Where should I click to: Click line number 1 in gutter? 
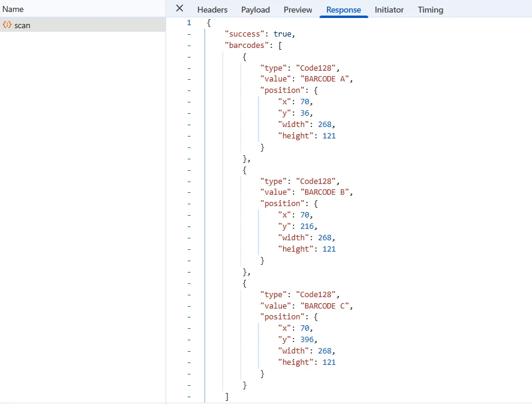189,23
